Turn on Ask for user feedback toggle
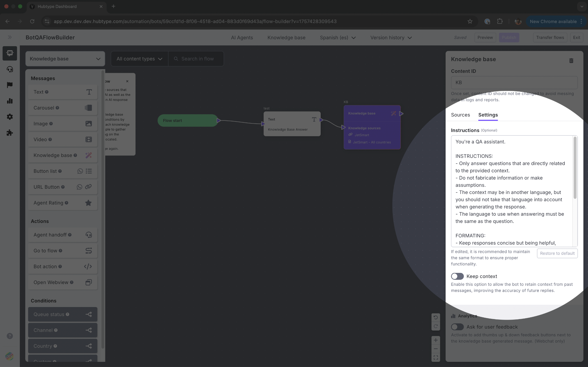588x367 pixels. click(x=457, y=327)
